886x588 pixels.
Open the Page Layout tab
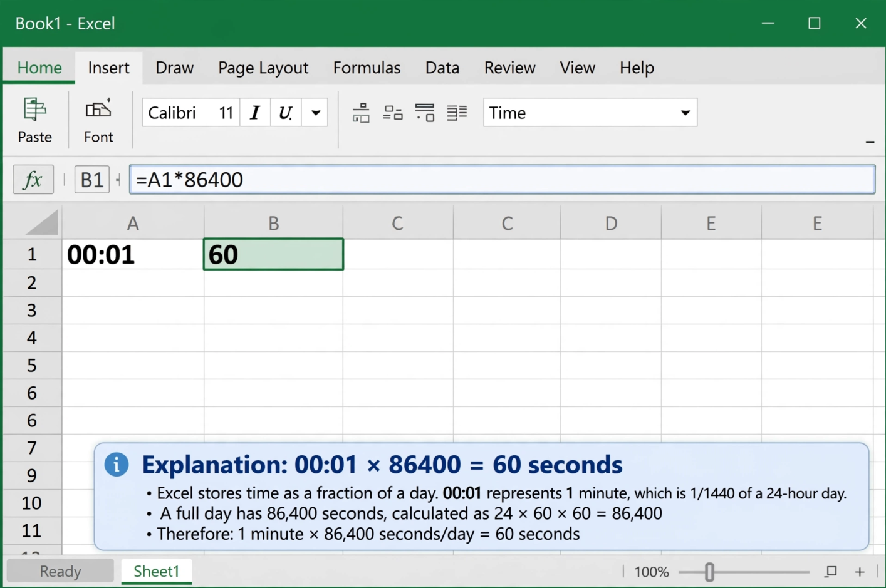click(263, 68)
